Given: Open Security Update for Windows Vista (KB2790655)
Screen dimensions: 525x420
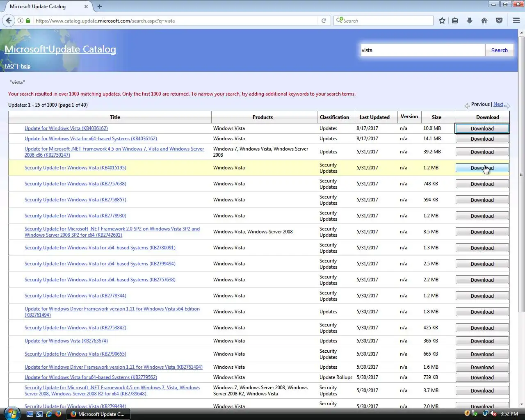Looking at the screenshot, I should point(75,354).
